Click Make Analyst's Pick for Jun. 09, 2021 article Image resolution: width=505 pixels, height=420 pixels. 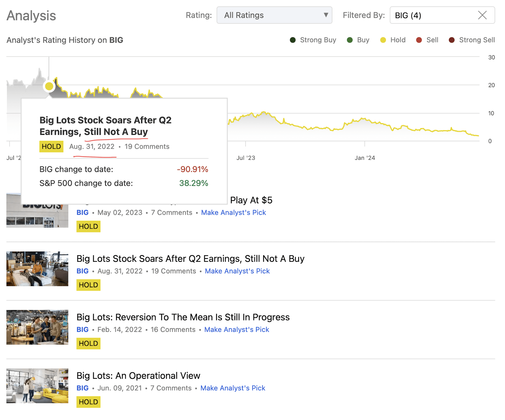pos(233,388)
